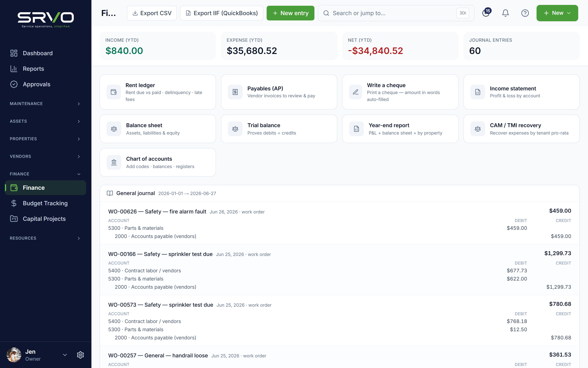Click the Chart of accounts bank icon
The image size is (588, 368).
114,162
